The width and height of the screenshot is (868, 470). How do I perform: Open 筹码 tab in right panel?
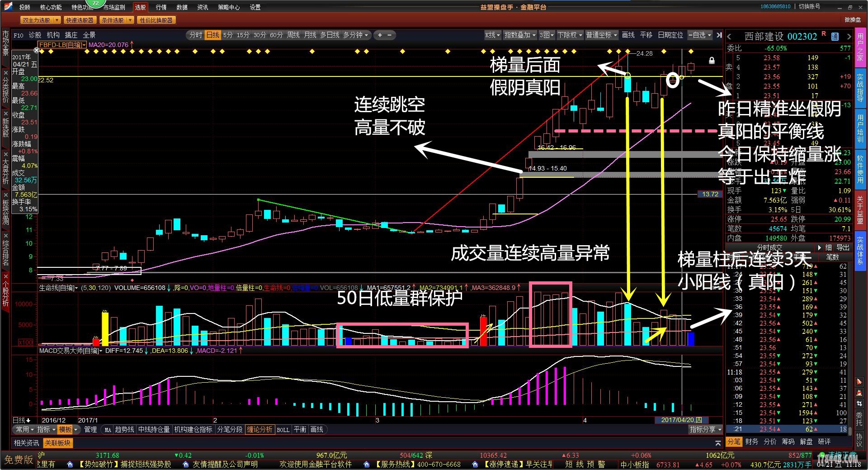click(788, 442)
